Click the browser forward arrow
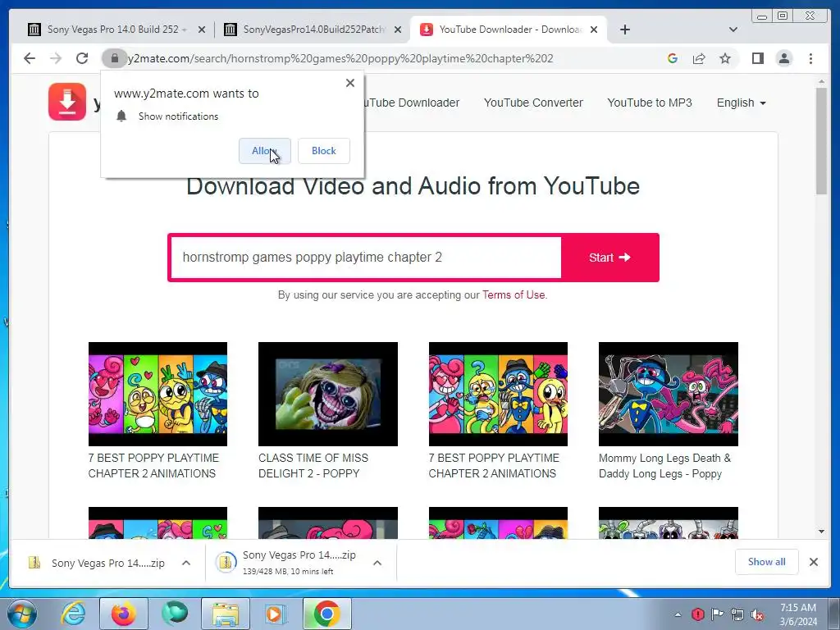The height and width of the screenshot is (630, 840). pyautogui.click(x=56, y=58)
